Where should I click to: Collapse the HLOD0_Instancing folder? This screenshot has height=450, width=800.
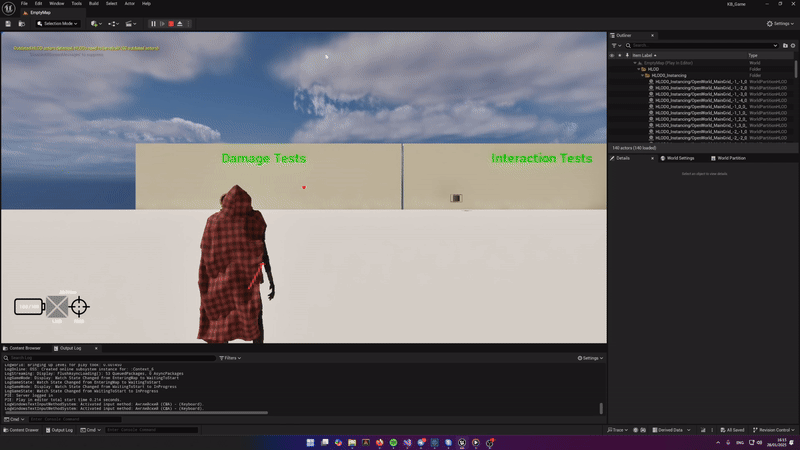tap(643, 75)
